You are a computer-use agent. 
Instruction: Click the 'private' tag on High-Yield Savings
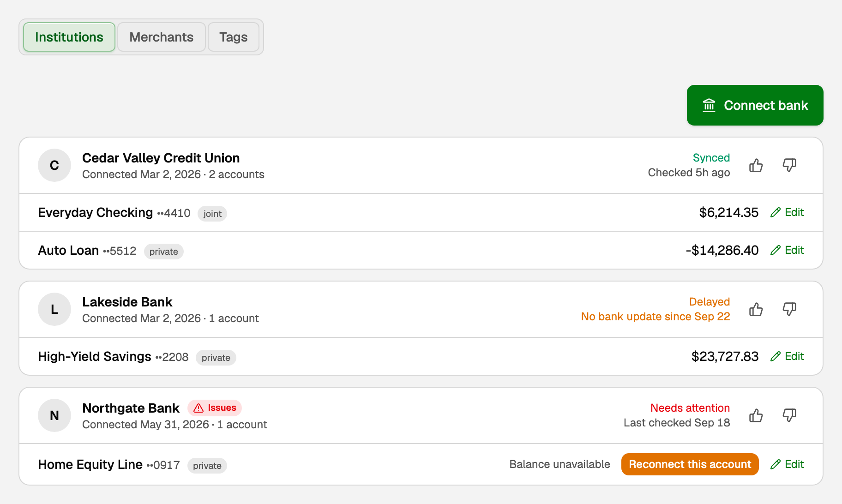216,358
